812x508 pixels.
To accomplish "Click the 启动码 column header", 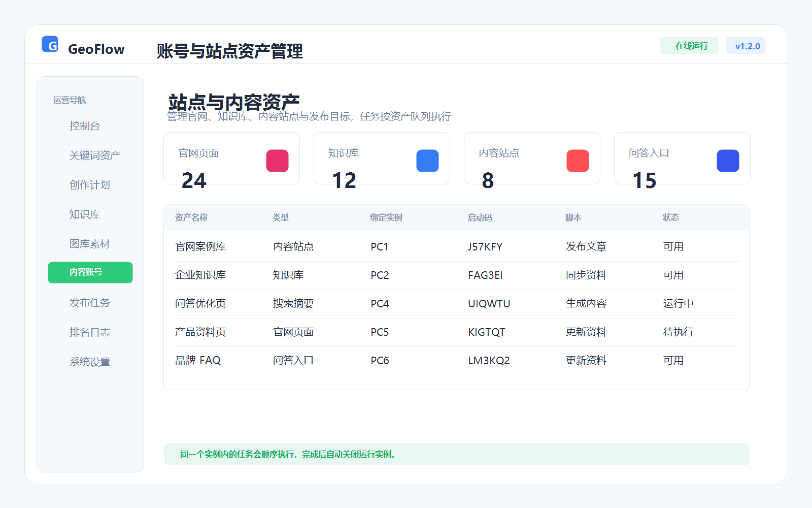I will 480,217.
